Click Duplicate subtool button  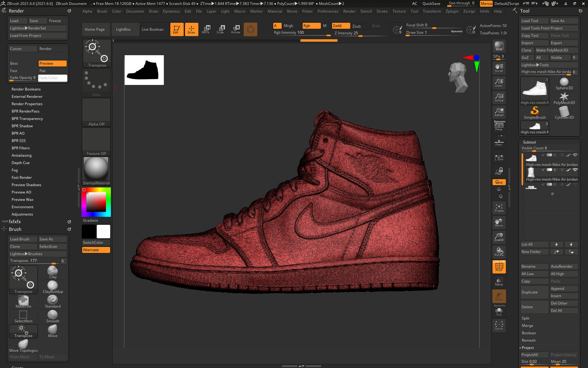[x=535, y=292]
